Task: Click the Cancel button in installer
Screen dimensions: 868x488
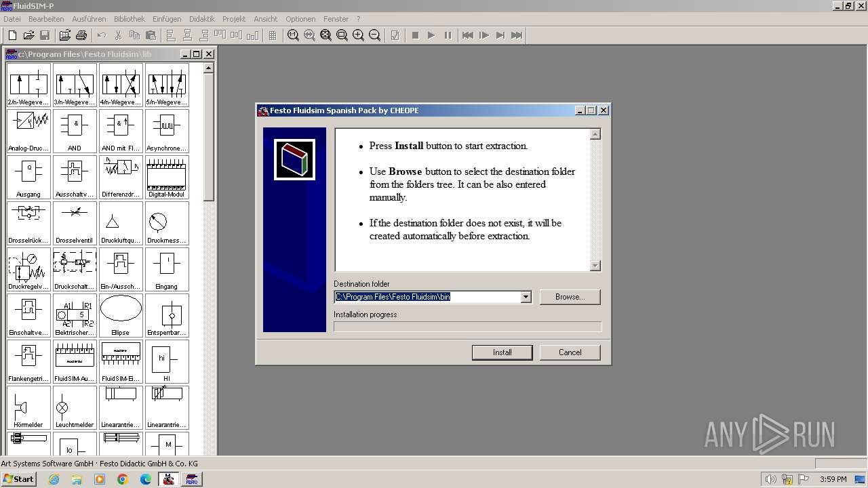Action: click(x=570, y=352)
